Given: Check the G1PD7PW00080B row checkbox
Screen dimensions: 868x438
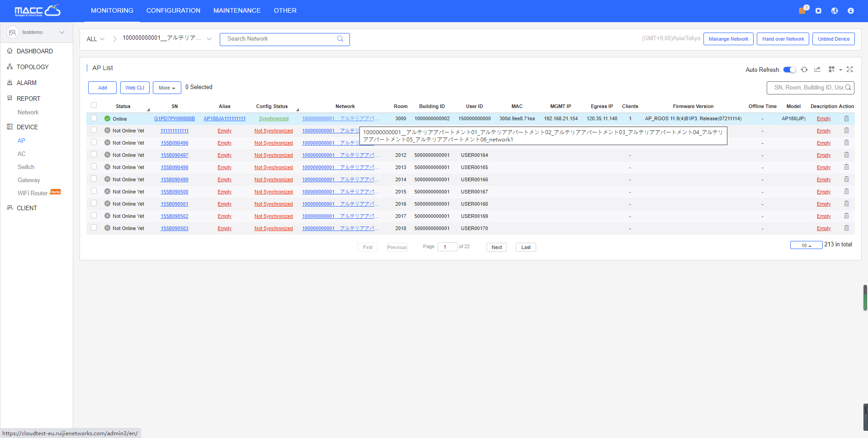Looking at the screenshot, I should tap(94, 118).
